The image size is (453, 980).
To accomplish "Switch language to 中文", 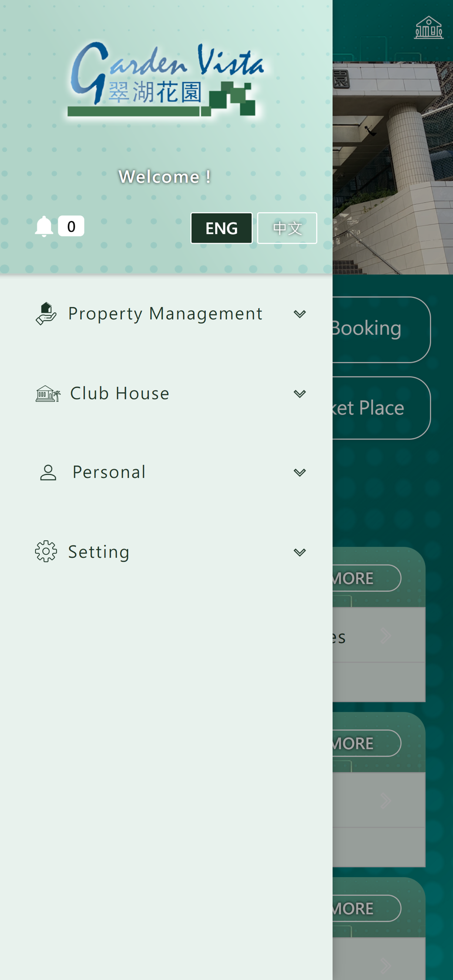I will (287, 228).
